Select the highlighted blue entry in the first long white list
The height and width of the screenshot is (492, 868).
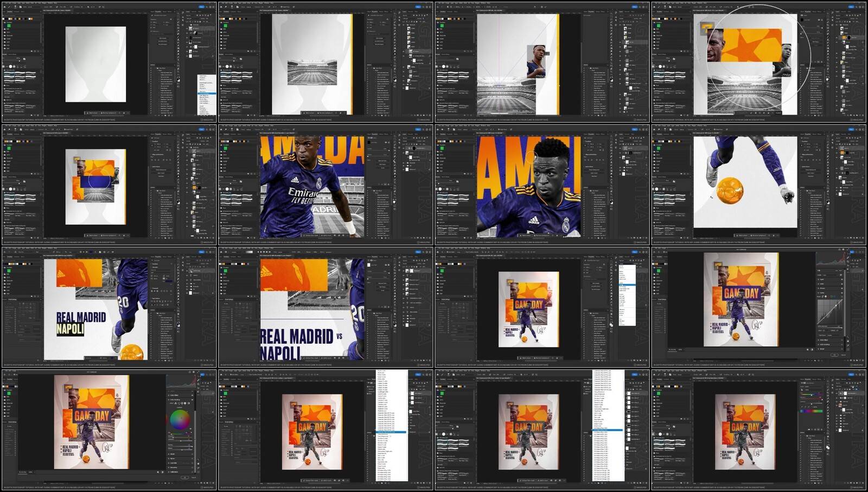pos(391,432)
